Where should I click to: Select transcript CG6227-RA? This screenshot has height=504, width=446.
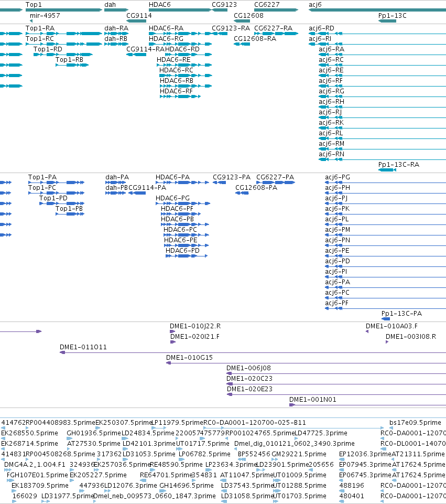[x=273, y=28]
